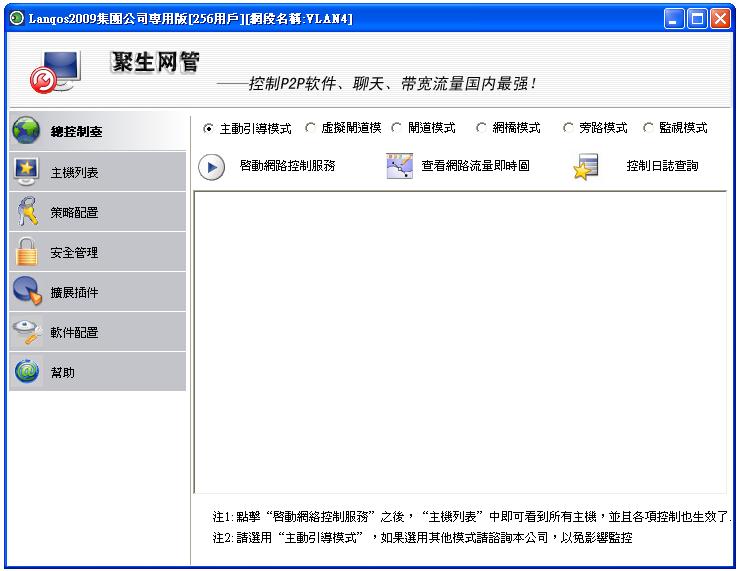Screen dimensions: 738x571
Task: Click the padlock icon for 安全管理
Action: coord(26,251)
